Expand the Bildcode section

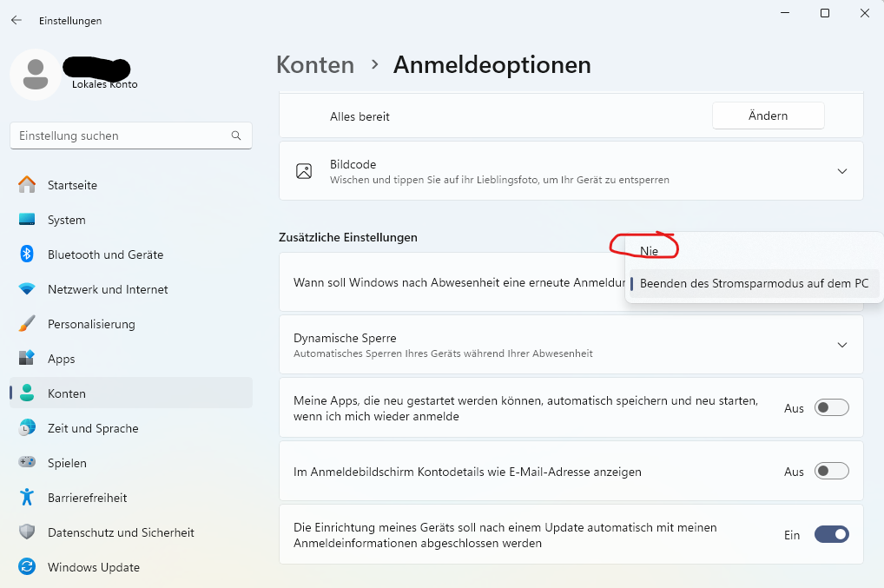[841, 171]
